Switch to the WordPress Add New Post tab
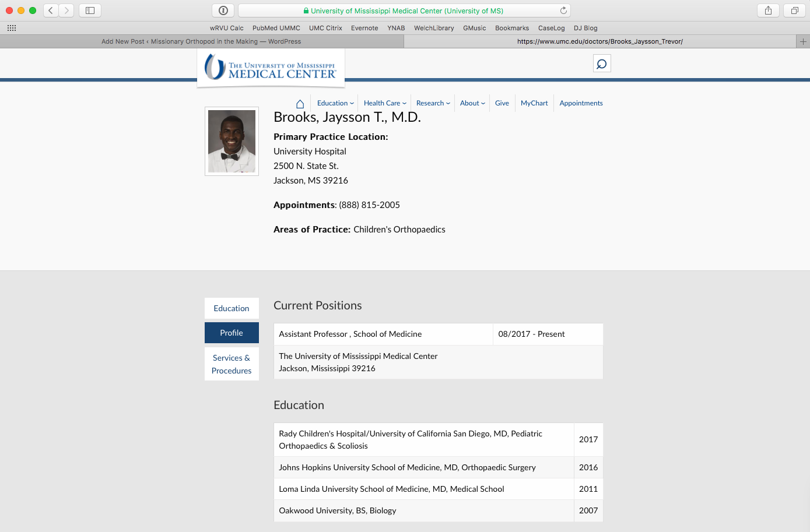Image resolution: width=810 pixels, height=532 pixels. (x=202, y=41)
